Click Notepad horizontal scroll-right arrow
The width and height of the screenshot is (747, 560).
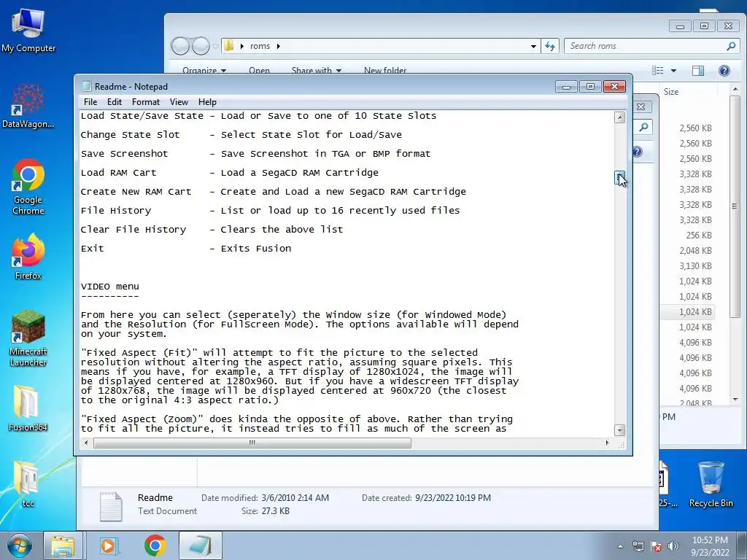click(607, 443)
